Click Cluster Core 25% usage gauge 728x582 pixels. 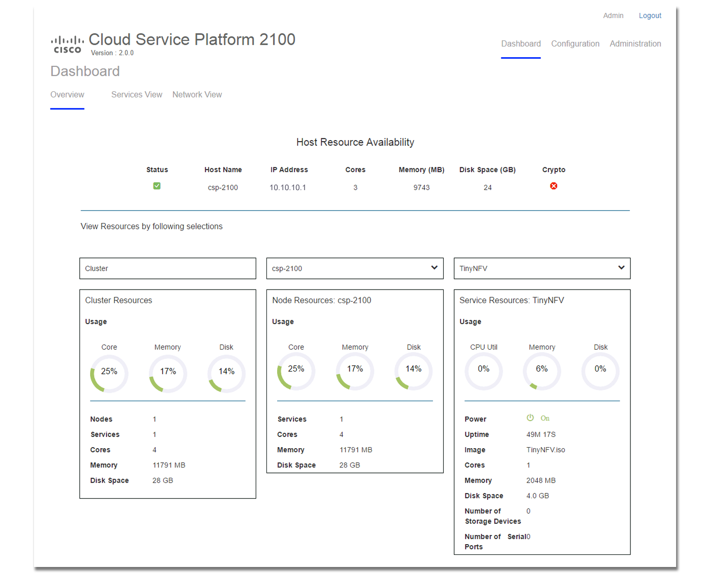tap(109, 373)
